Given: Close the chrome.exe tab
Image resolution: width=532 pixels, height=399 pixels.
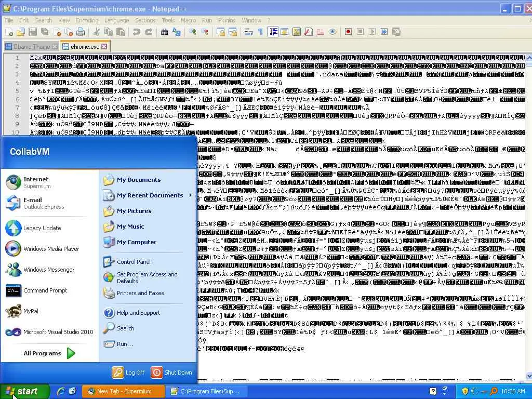Looking at the screenshot, I should [104, 46].
